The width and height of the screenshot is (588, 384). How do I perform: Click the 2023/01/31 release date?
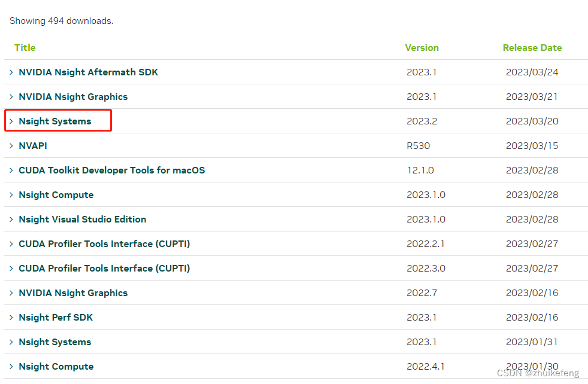coord(532,342)
